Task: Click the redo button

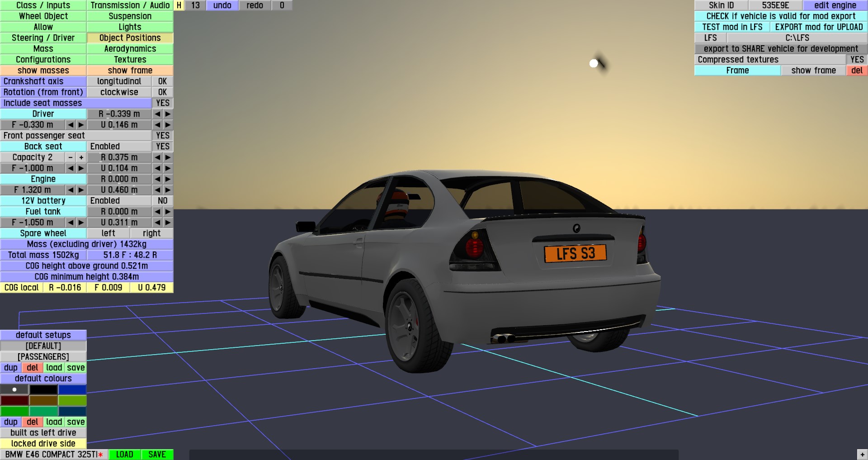Action: [255, 5]
